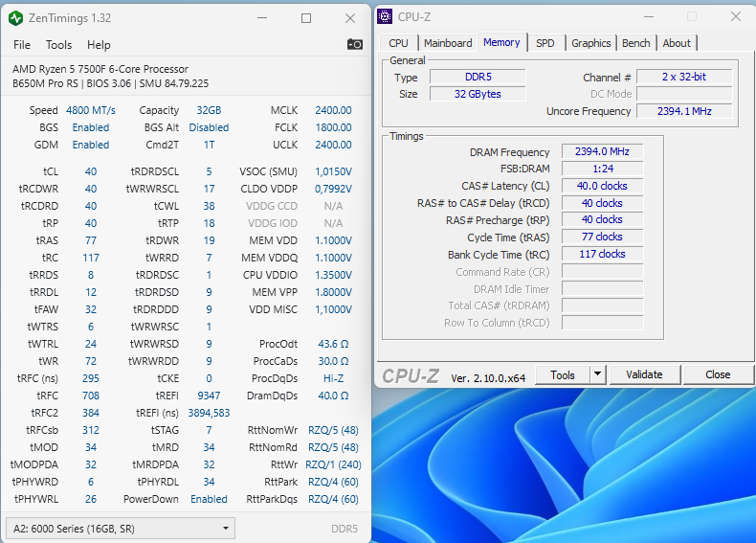Click the UCLK value 2400.00

pos(333,145)
